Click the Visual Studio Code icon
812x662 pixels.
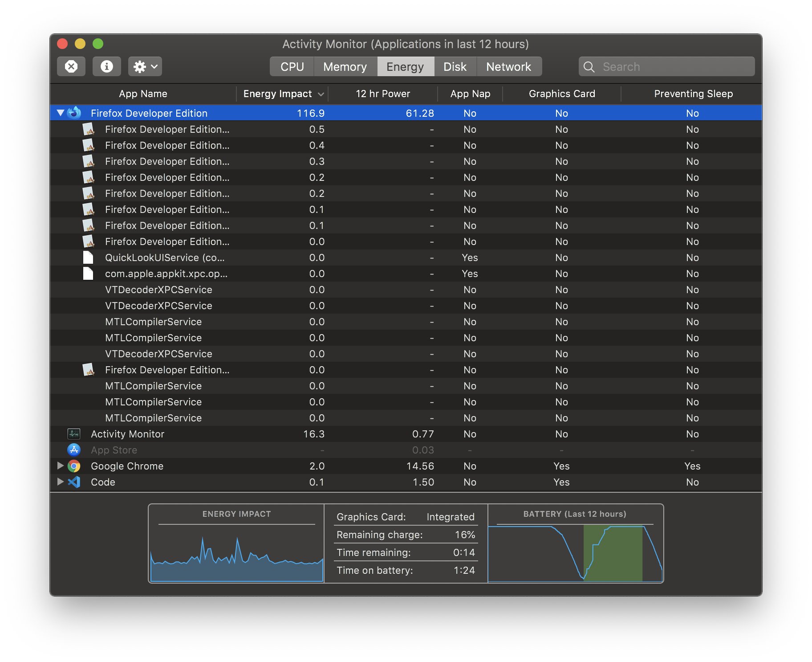click(x=74, y=482)
